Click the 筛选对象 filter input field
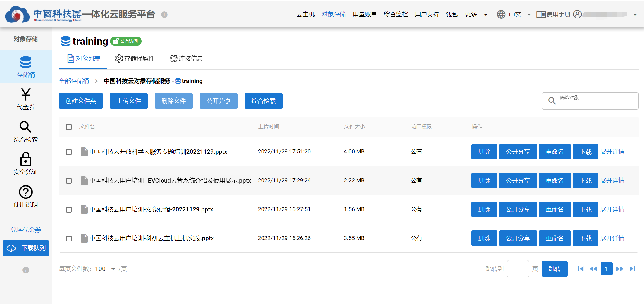 (x=590, y=101)
